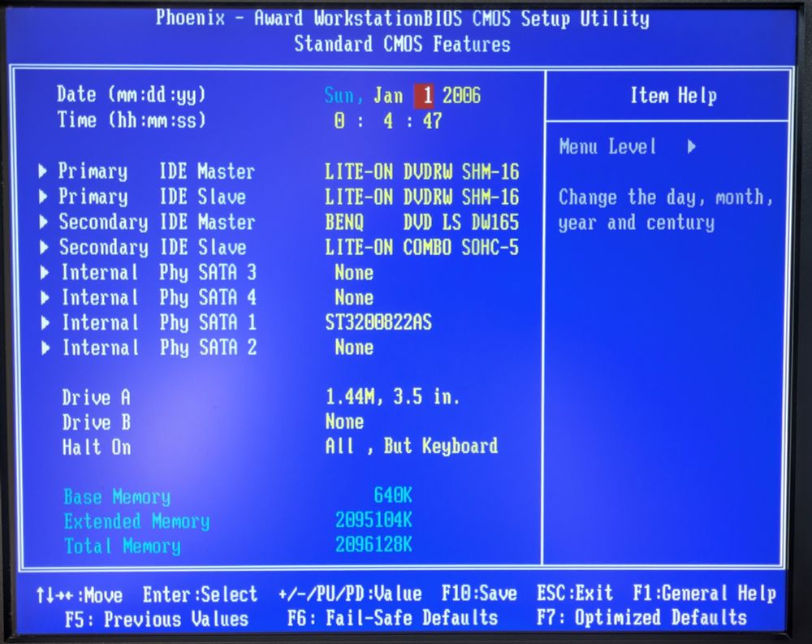Select the minutes value '4' in Time
Screen dimensions: 812x644
(388, 121)
